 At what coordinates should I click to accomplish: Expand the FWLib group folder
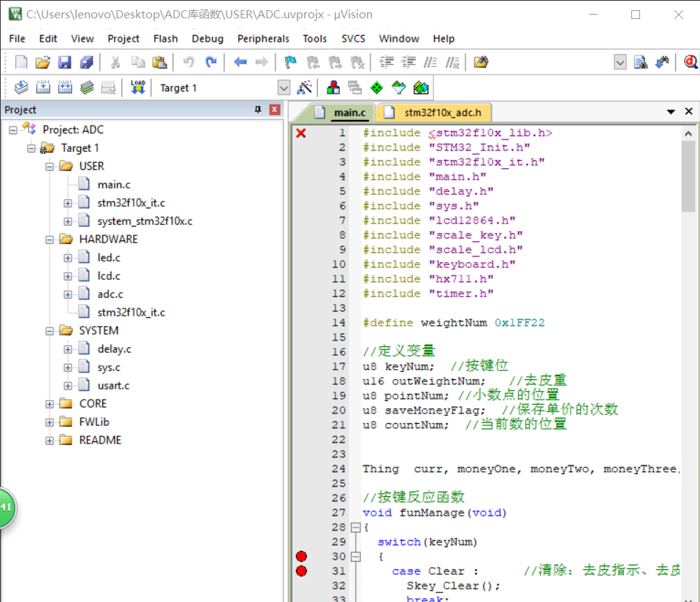(49, 422)
